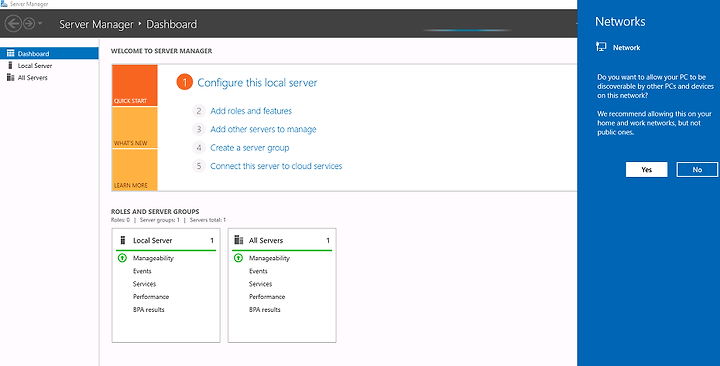Select Dashboard in the left pane
The width and height of the screenshot is (720, 366).
49,53
